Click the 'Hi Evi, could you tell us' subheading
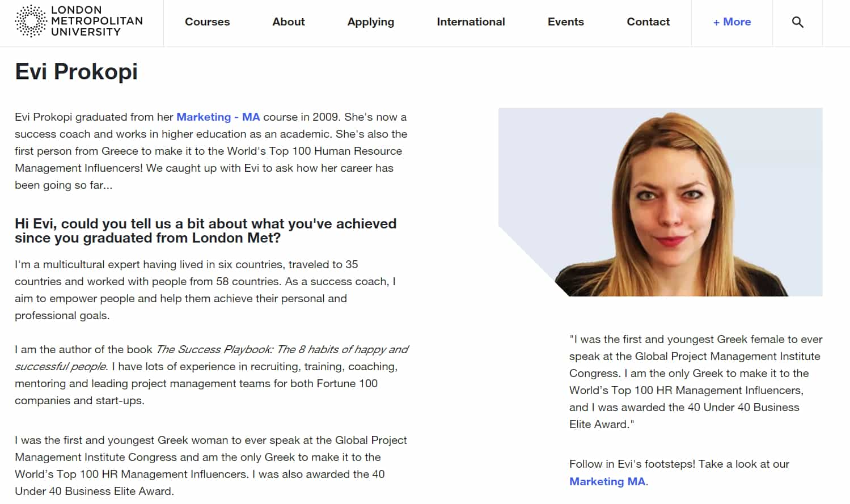 205,231
